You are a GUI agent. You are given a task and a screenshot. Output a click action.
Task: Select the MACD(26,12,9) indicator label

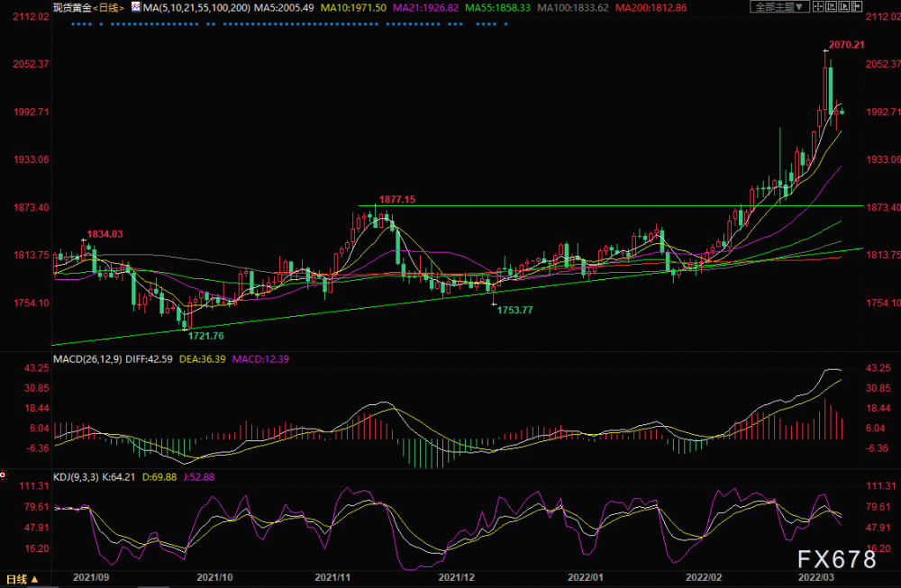[x=87, y=359]
